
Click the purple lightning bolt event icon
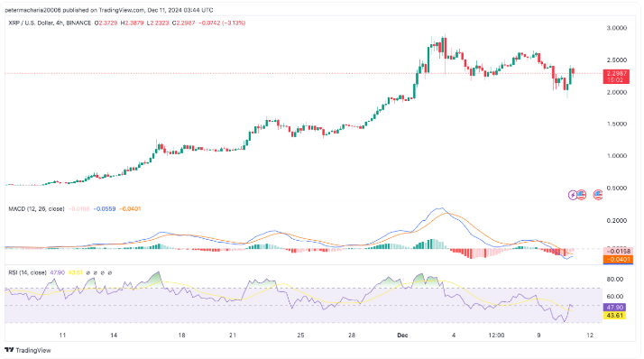(572, 195)
